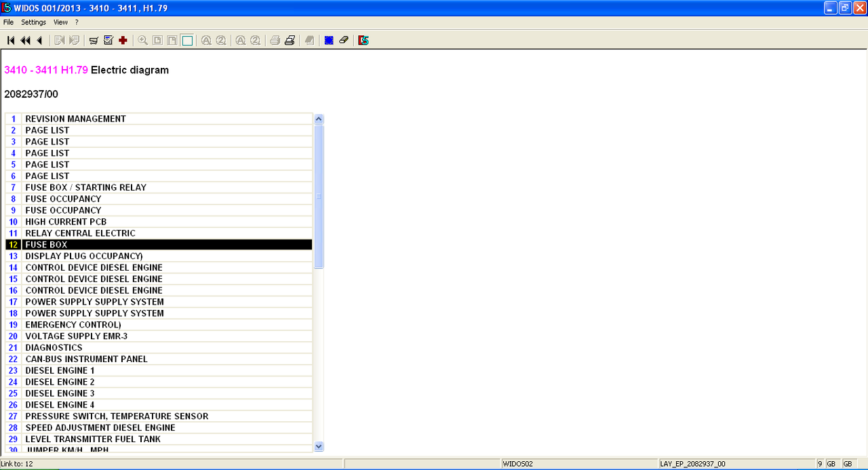Select EMERGENCY CONTROL) row
The width and height of the screenshot is (868, 470).
pos(159,325)
